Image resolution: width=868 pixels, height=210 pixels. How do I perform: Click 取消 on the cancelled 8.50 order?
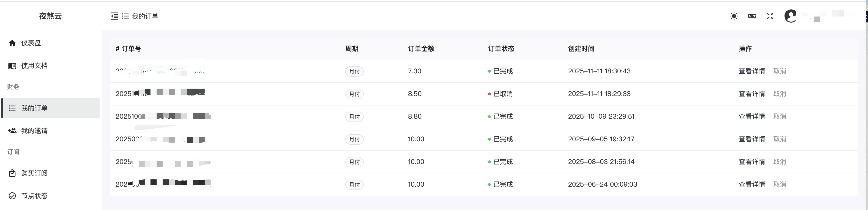click(x=779, y=94)
